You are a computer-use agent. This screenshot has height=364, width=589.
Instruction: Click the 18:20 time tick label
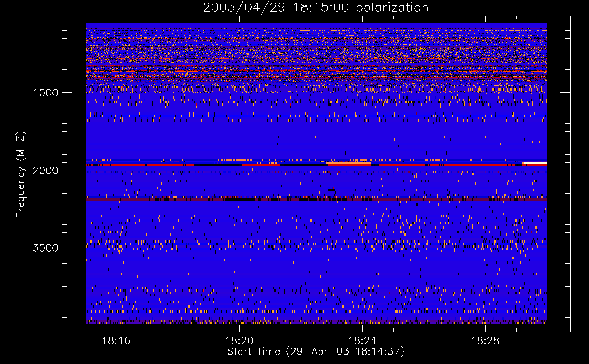(239, 341)
